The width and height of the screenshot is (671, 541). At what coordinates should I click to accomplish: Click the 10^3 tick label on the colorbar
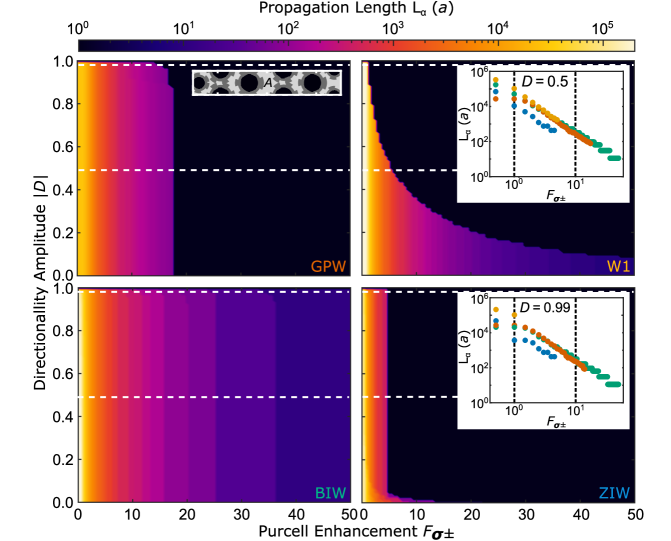[392, 28]
